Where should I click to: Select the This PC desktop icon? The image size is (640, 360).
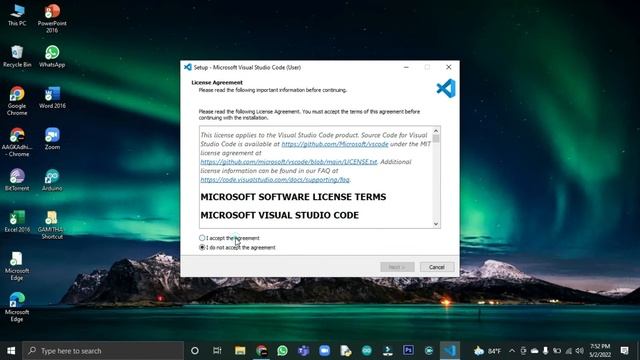[17, 15]
